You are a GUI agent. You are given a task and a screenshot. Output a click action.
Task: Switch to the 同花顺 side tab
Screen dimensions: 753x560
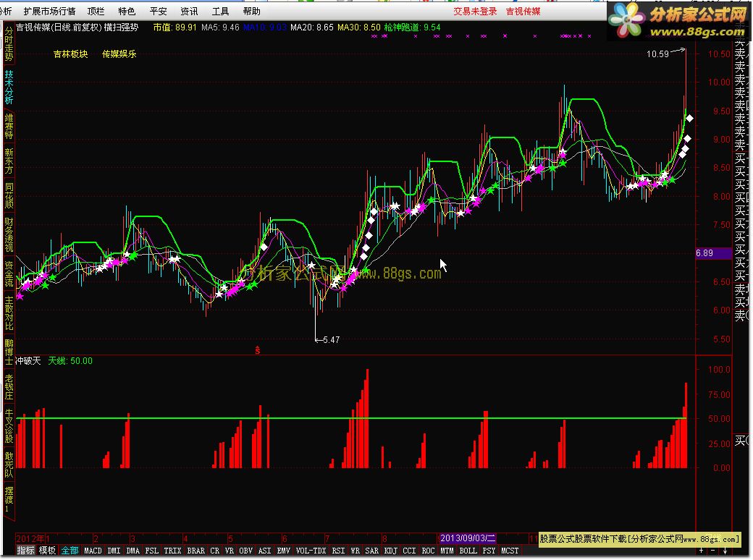[9, 196]
